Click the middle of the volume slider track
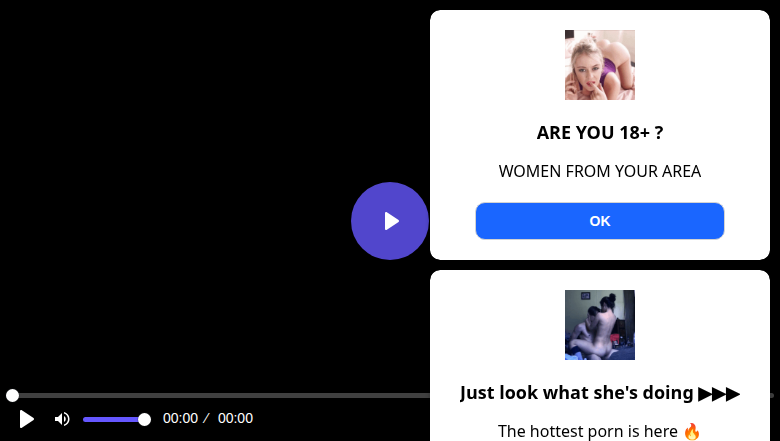 [x=114, y=419]
